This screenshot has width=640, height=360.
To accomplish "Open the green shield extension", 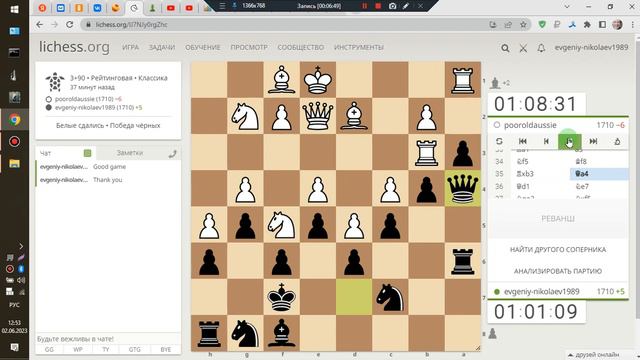I will coord(542,24).
